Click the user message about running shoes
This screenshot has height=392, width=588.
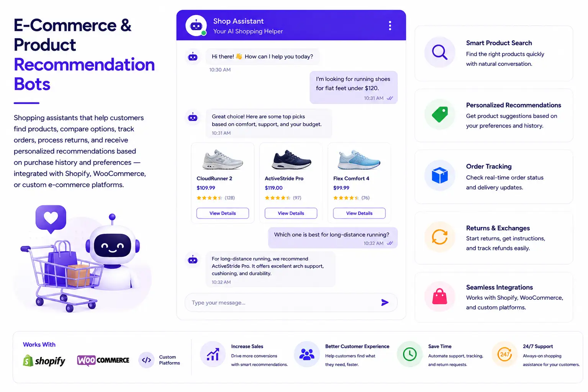354,87
